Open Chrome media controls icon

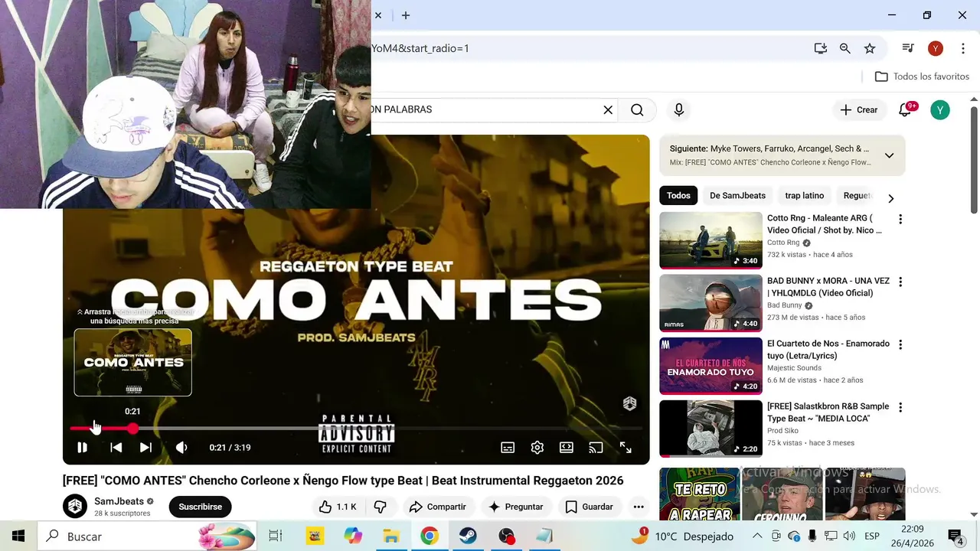[x=908, y=48]
